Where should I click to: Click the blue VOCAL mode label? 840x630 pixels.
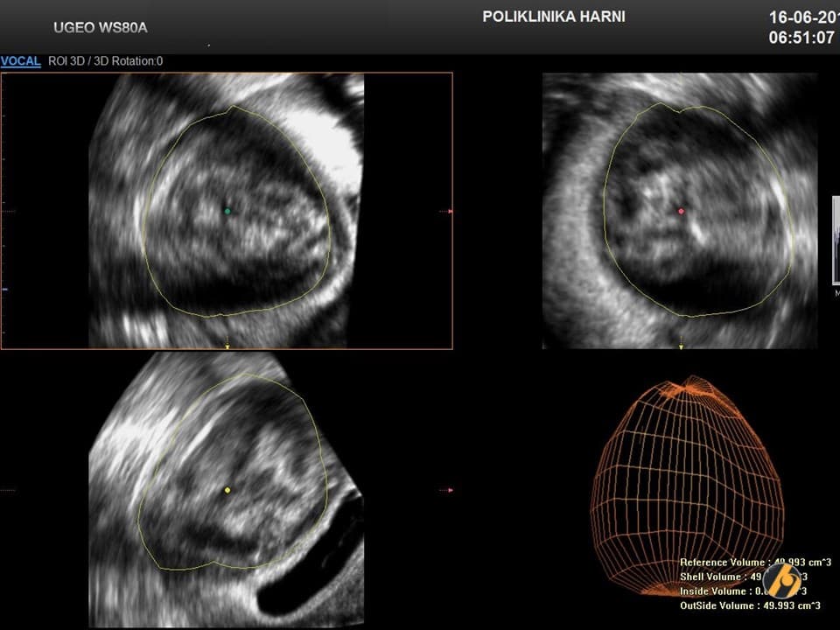(20, 61)
